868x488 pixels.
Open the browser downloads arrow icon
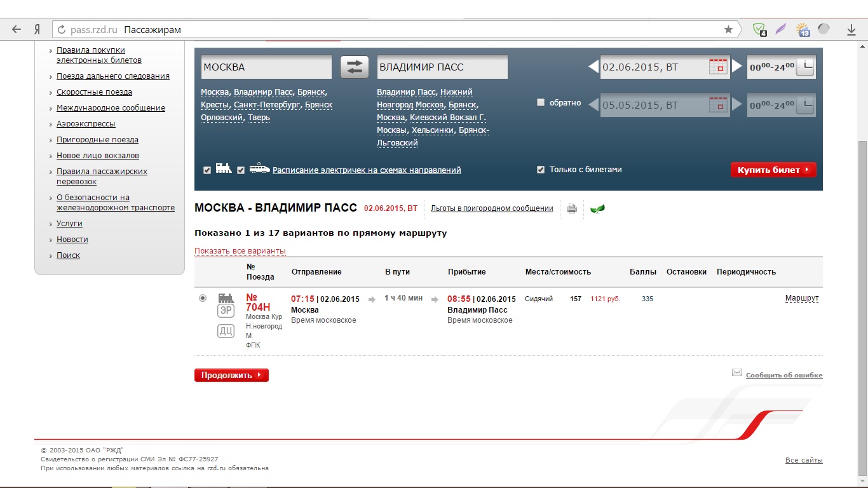(851, 29)
